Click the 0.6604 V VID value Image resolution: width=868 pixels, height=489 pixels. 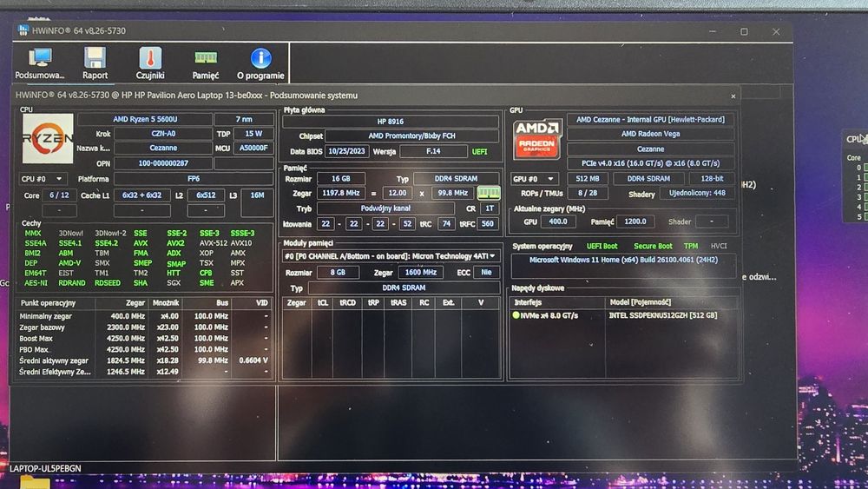[x=253, y=360]
